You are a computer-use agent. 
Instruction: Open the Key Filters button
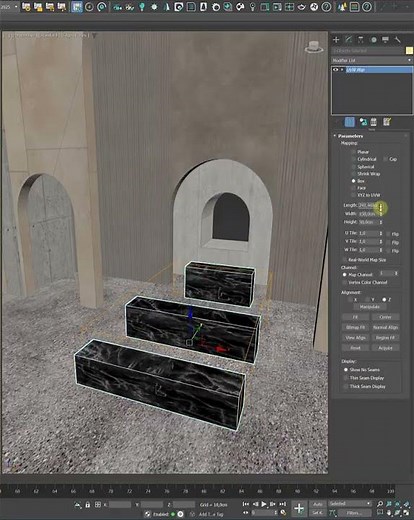(354, 513)
